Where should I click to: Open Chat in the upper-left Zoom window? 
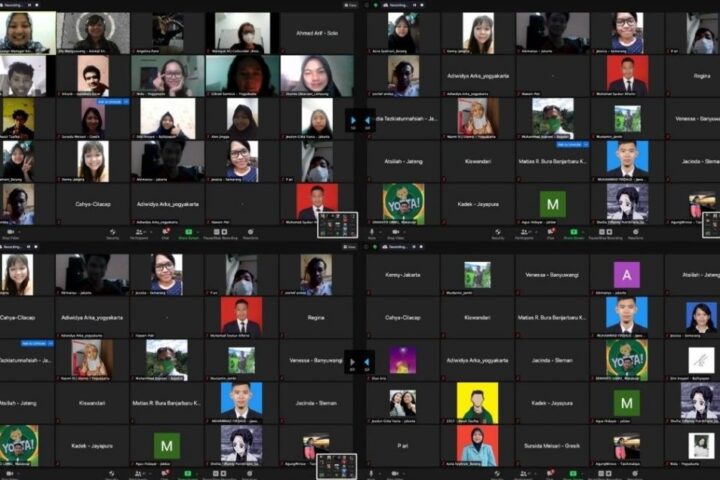166,234
